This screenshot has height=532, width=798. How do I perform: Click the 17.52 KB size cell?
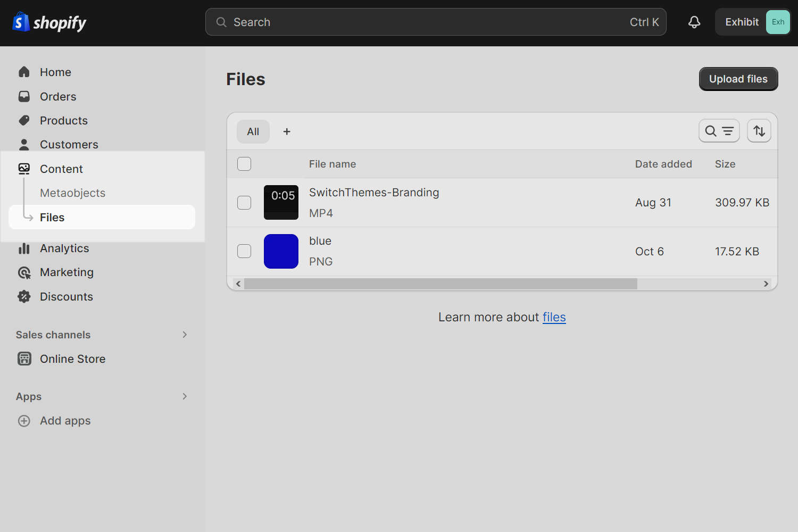[x=737, y=251]
